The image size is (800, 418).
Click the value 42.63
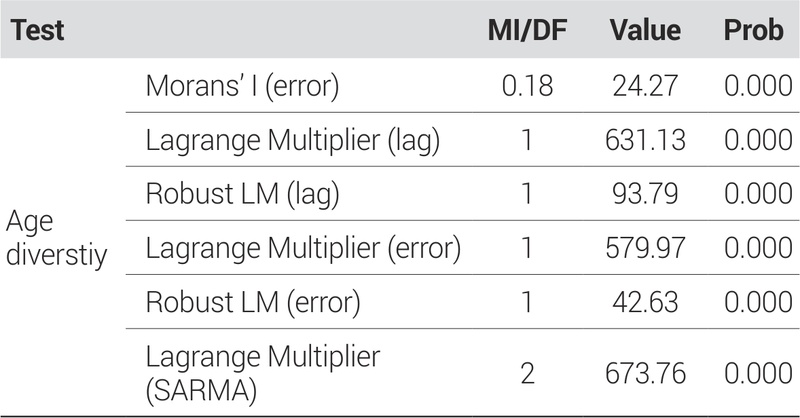(x=645, y=301)
